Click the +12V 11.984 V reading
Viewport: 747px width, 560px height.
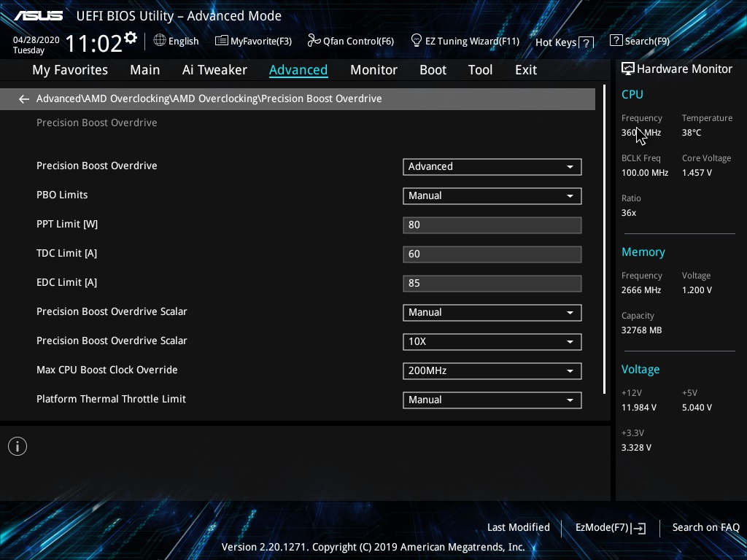[639, 408]
